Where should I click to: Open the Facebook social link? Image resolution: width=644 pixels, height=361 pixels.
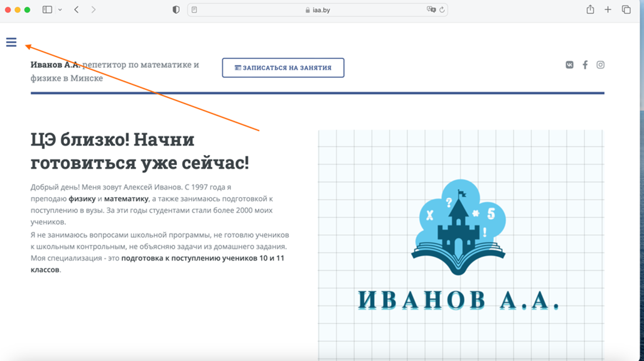tap(585, 65)
